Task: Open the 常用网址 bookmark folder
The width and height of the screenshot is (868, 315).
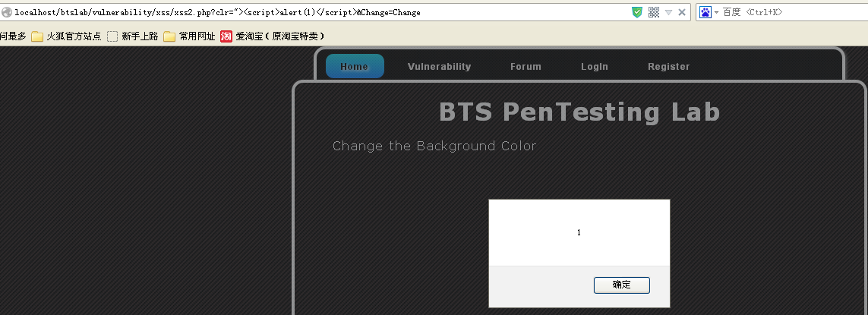Action: coord(189,36)
